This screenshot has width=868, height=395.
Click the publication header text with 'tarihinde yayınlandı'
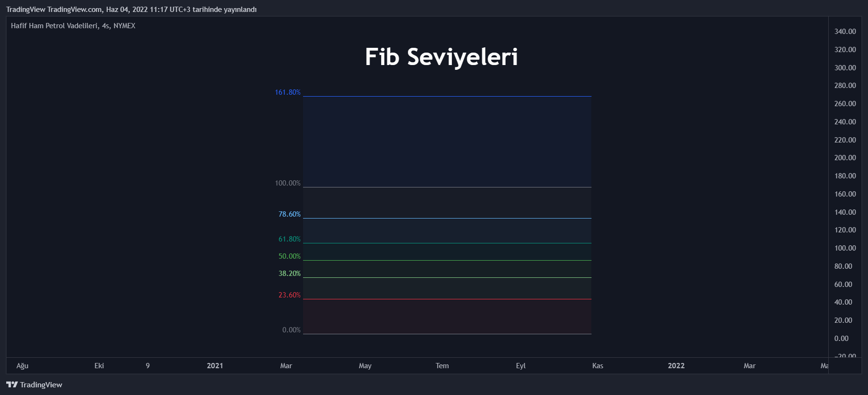pos(131,10)
